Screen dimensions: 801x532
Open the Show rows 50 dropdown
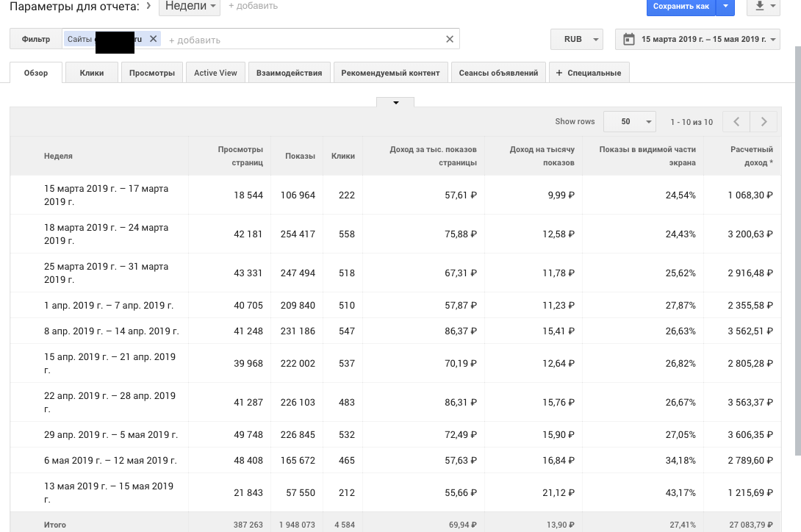pyautogui.click(x=629, y=122)
